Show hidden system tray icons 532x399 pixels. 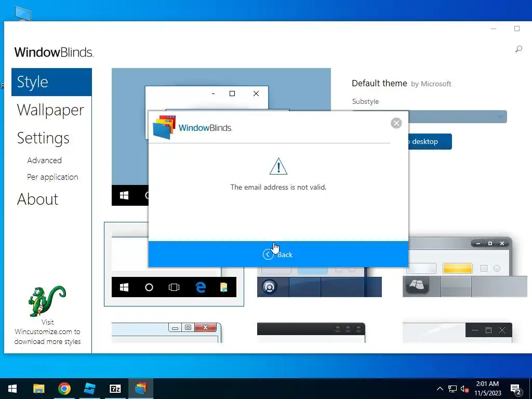click(x=440, y=389)
